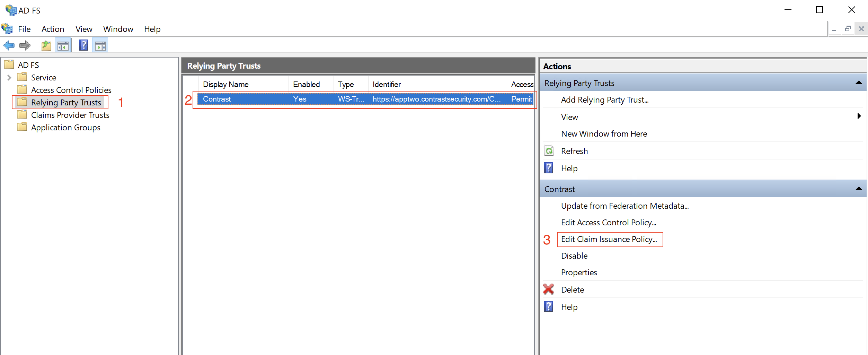Sort by Display Name column header

tap(226, 84)
